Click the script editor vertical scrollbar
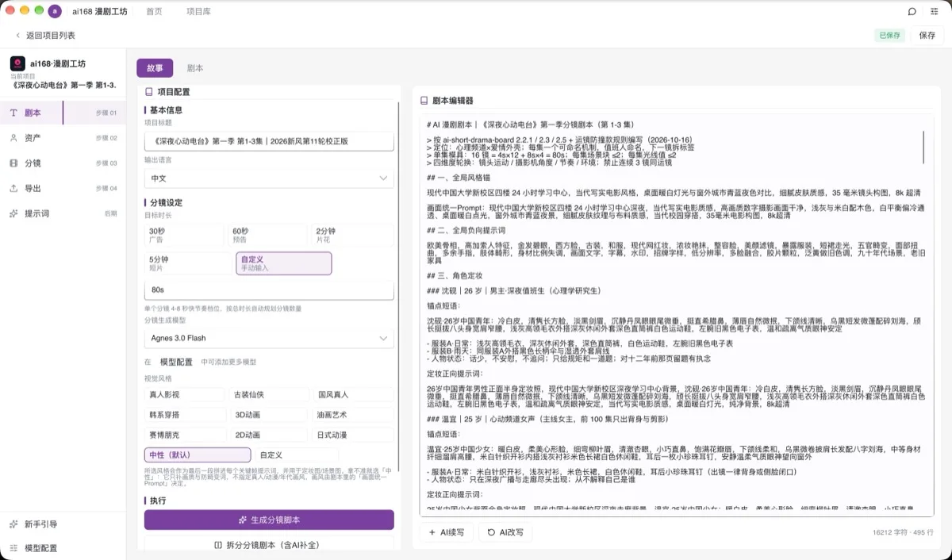Viewport: 952px width, 560px height. [x=923, y=146]
